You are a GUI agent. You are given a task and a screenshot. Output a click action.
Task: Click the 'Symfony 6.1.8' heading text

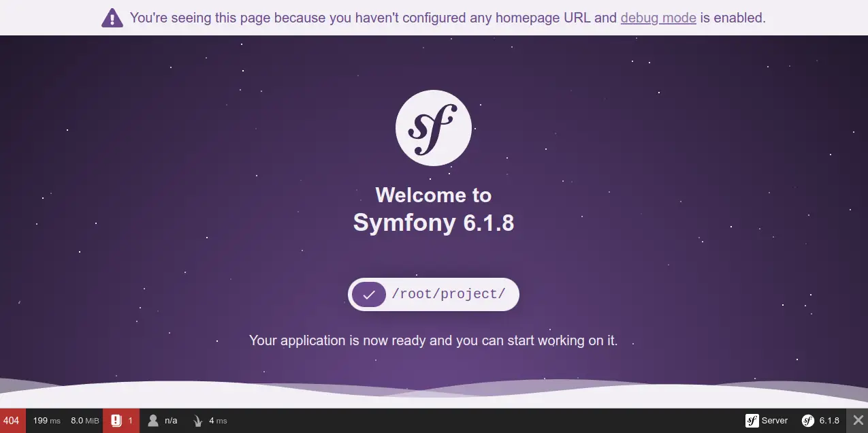click(x=434, y=223)
